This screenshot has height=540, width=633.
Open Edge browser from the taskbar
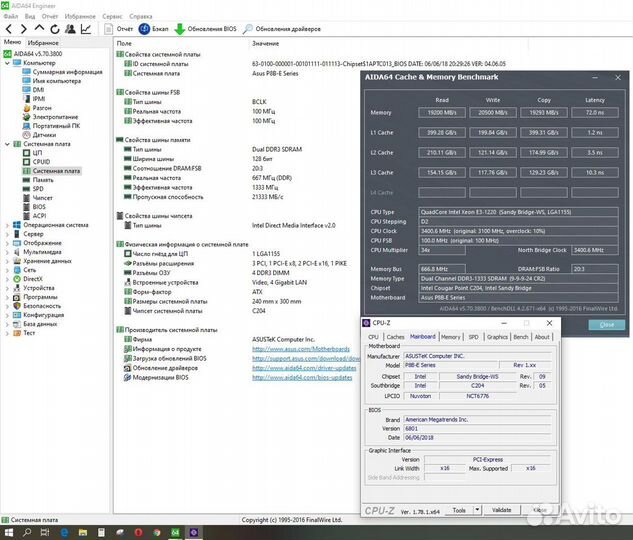[64, 532]
